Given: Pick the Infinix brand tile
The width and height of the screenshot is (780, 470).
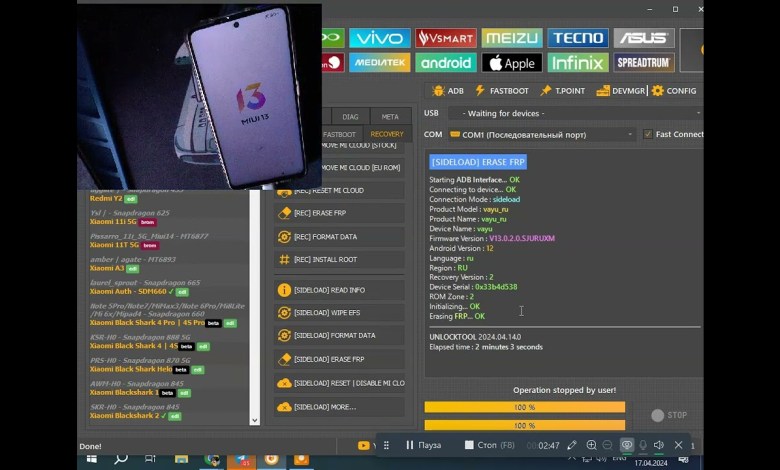Looking at the screenshot, I should click(x=577, y=63).
